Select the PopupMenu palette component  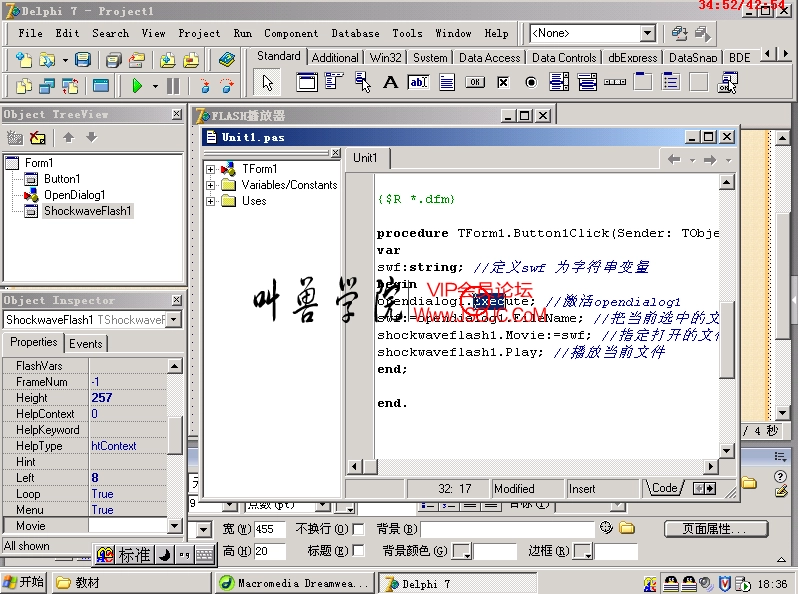point(362,82)
